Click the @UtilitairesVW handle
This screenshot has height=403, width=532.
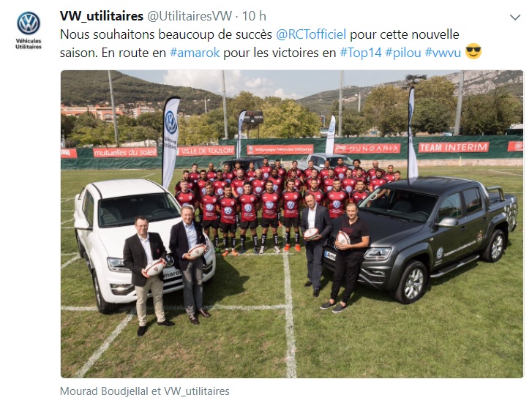coord(190,16)
